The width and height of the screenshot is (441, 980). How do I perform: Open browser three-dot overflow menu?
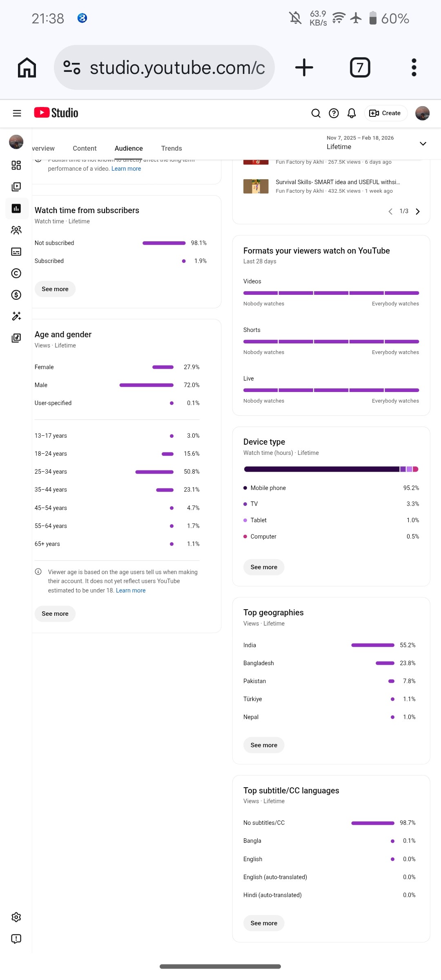414,67
